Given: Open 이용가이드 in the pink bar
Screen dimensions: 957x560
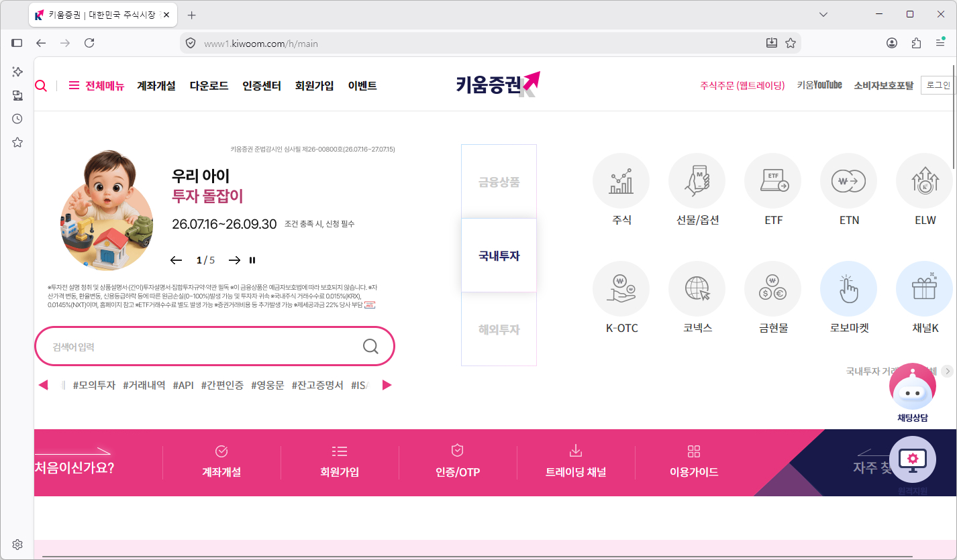Looking at the screenshot, I should point(694,461).
